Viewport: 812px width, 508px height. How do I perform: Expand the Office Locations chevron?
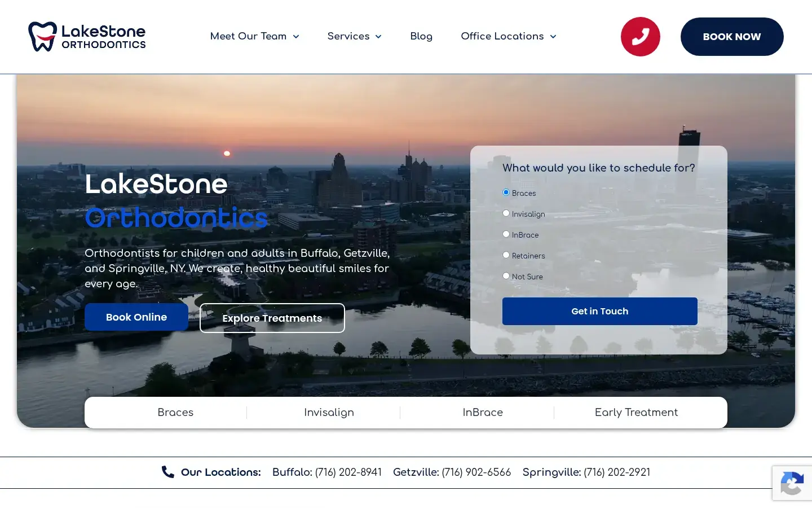pos(553,37)
